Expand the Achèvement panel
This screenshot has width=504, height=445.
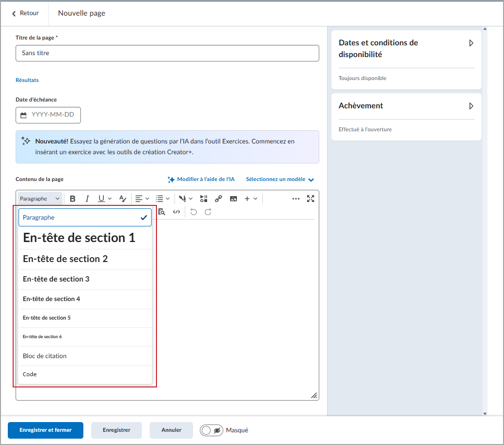pyautogui.click(x=471, y=106)
